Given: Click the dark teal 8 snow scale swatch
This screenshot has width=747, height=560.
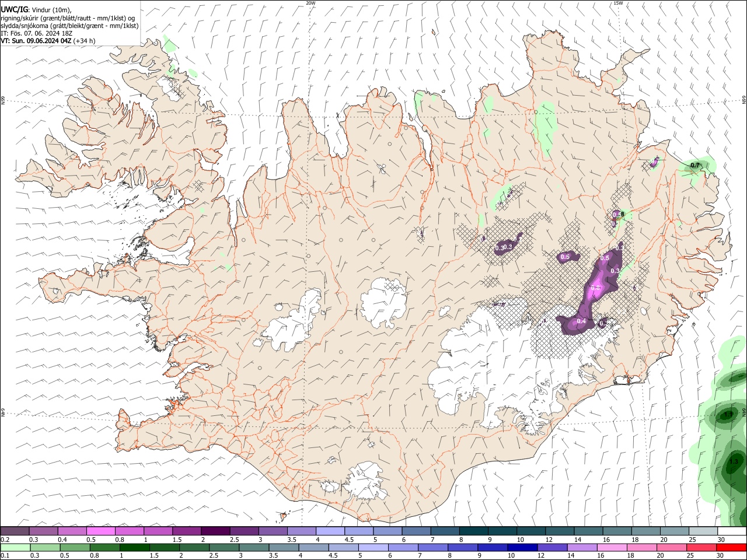Looking at the screenshot, I should pyautogui.click(x=473, y=531).
